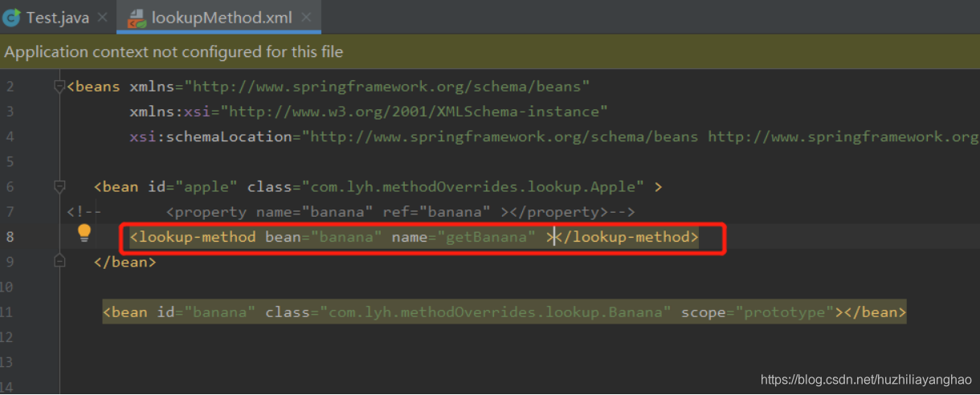Click the fold end marker at </bean>

[59, 262]
